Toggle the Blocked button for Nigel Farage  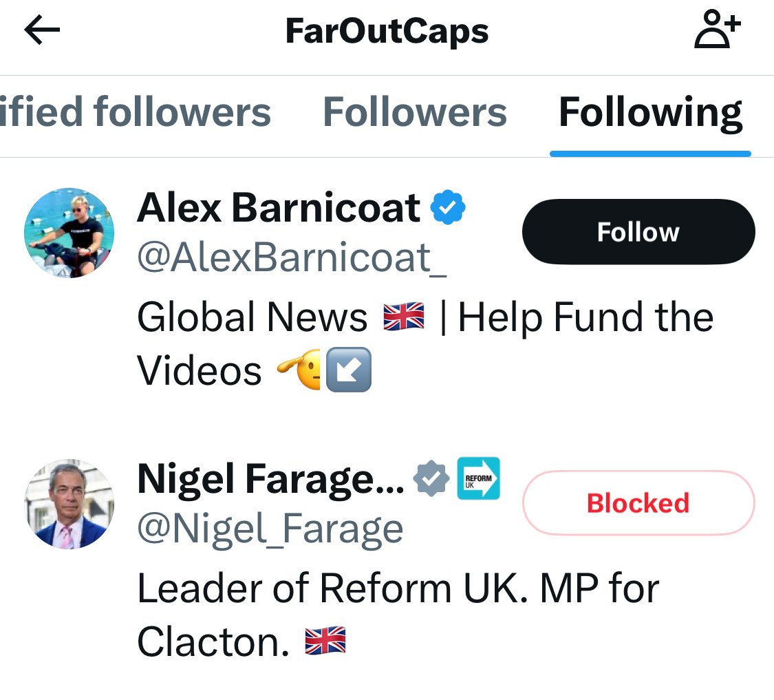pyautogui.click(x=638, y=503)
